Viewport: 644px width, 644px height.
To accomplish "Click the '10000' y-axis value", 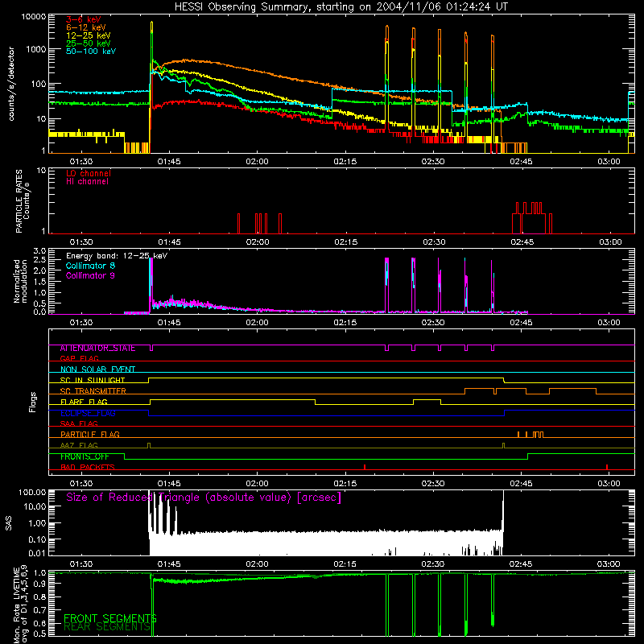I will pyautogui.click(x=34, y=17).
